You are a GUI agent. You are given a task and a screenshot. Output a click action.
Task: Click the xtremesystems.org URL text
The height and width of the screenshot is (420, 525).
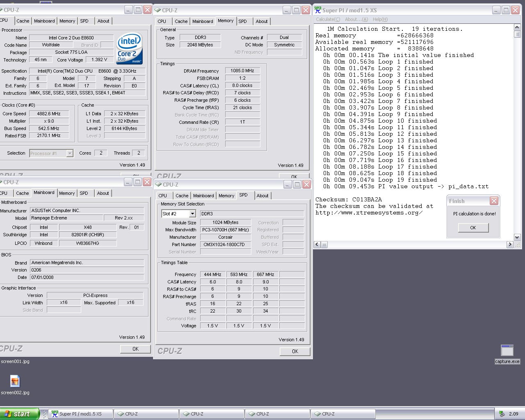tap(369, 213)
